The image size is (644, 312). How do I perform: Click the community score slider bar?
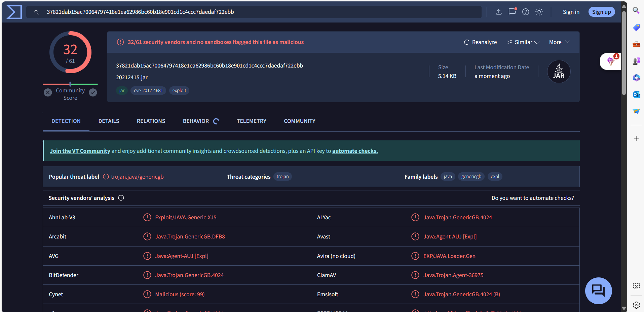tap(70, 84)
